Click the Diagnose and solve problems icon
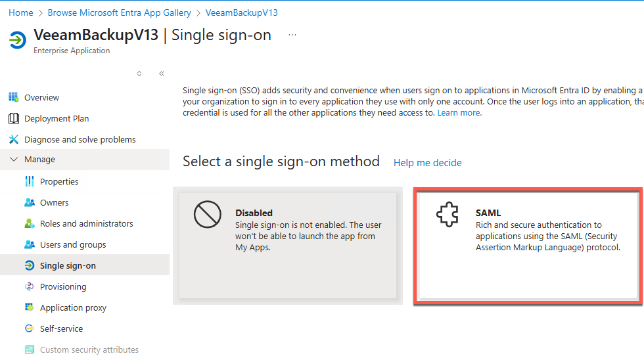Screen dimensions: 644x356 (13, 139)
